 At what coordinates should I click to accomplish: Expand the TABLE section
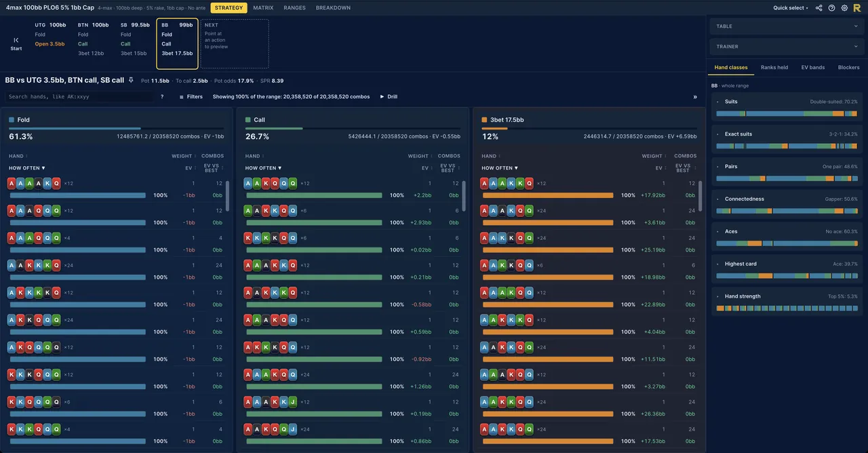click(x=785, y=26)
